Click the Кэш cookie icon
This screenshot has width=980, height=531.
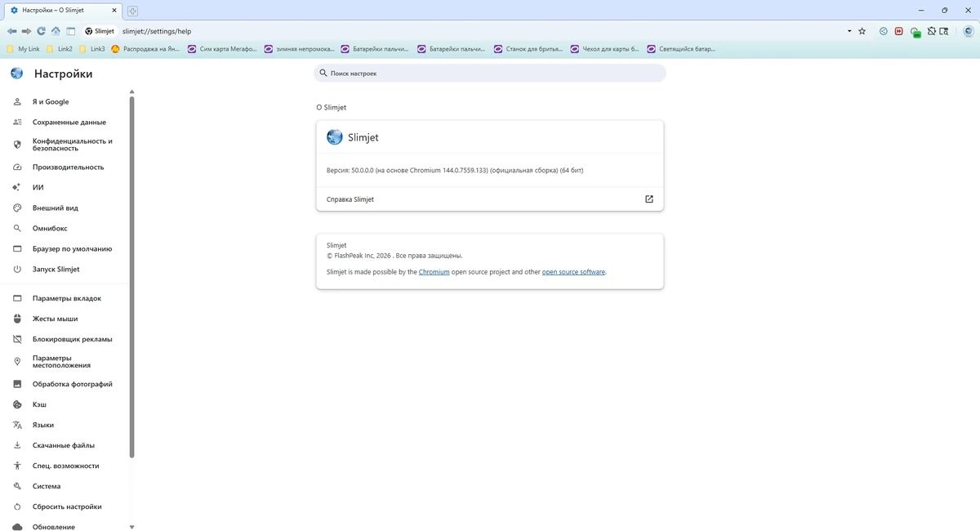click(x=17, y=404)
